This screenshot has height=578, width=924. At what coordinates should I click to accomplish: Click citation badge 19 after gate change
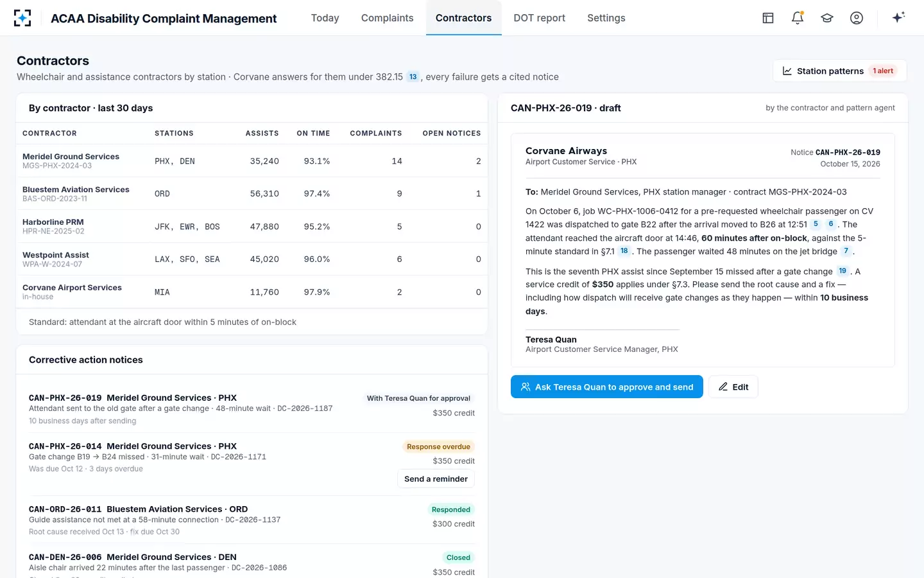[x=843, y=271]
